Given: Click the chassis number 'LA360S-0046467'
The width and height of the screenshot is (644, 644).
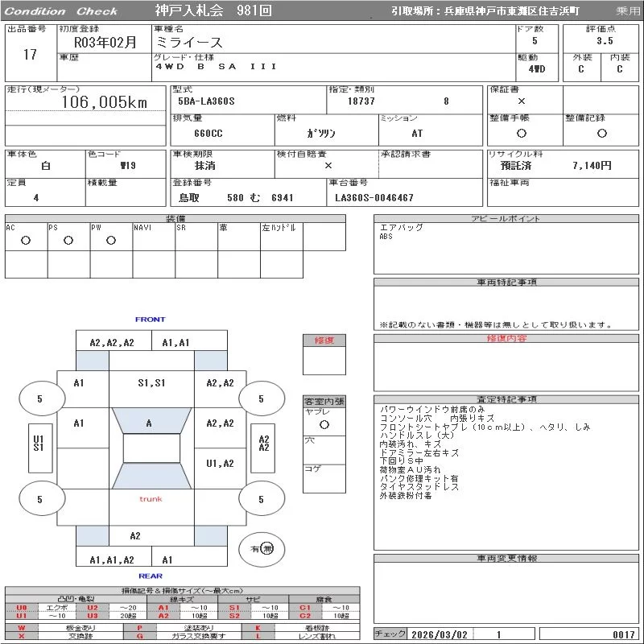Looking at the screenshot, I should (374, 198).
